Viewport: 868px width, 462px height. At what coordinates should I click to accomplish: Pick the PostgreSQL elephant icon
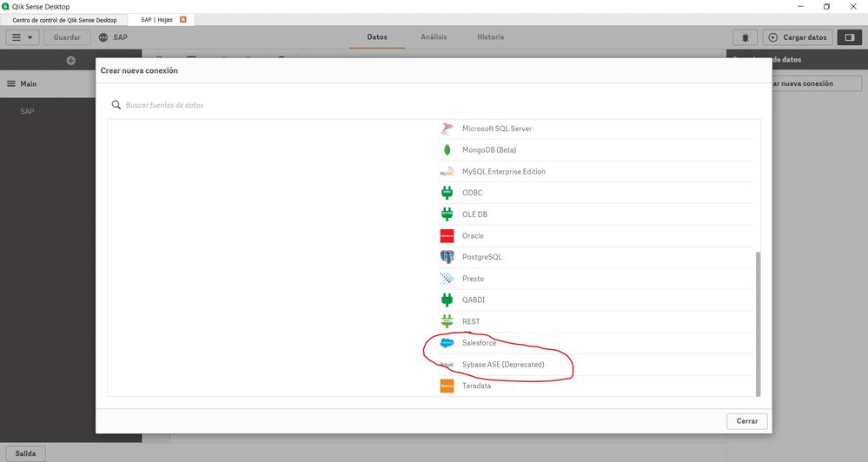[x=447, y=257]
